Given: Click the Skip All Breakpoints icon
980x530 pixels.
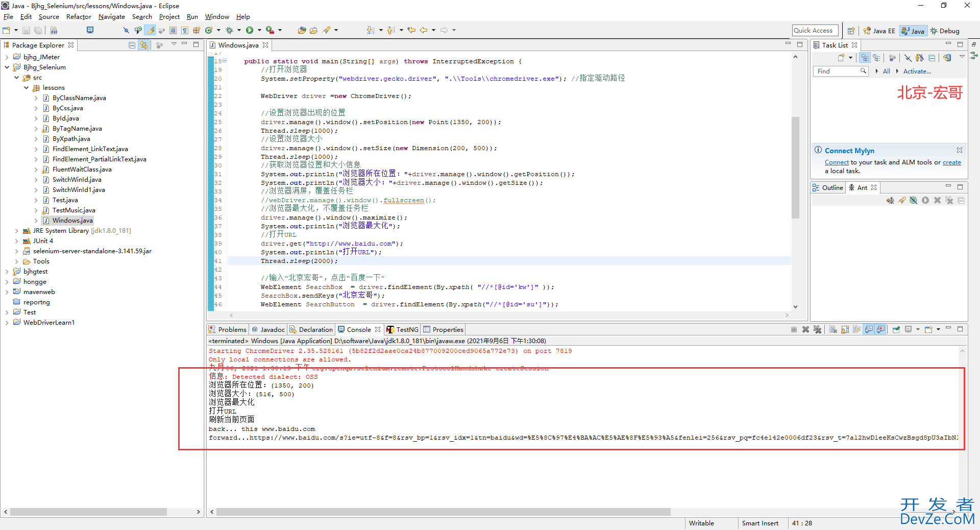Looking at the screenshot, I should tap(126, 31).
